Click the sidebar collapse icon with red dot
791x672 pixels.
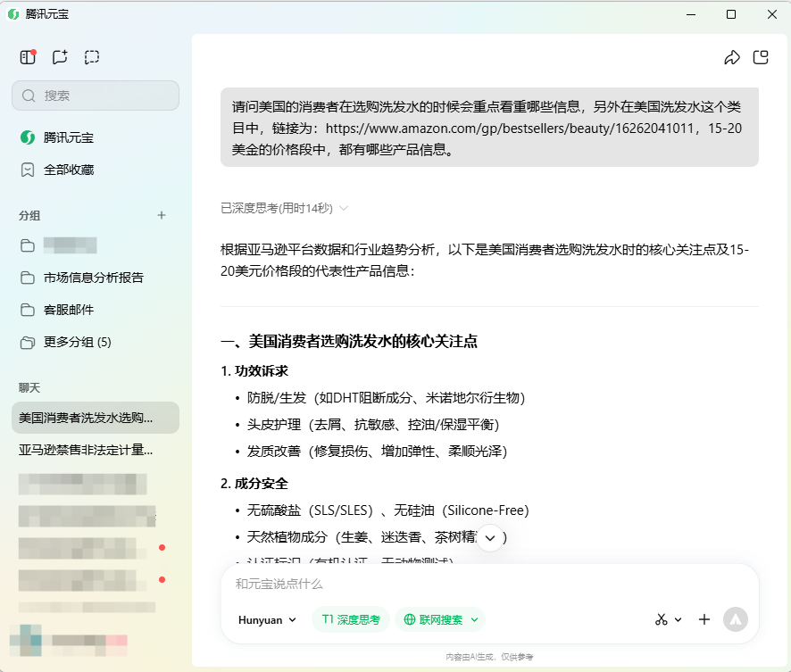click(28, 56)
